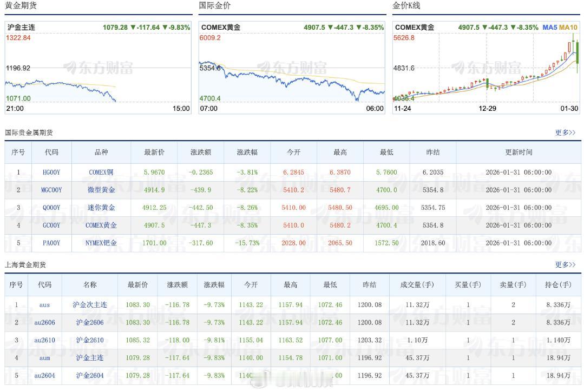
Task: Click the 更新时间 column header
Action: click(x=519, y=152)
